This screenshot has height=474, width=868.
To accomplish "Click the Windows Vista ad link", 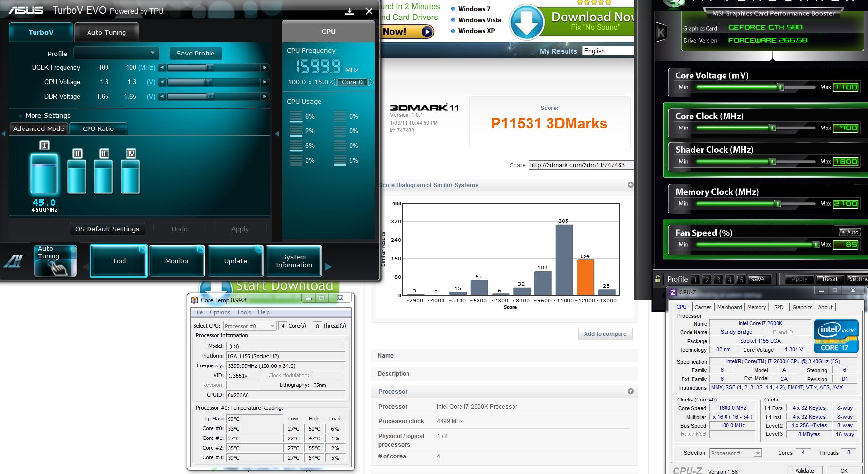I will point(479,20).
